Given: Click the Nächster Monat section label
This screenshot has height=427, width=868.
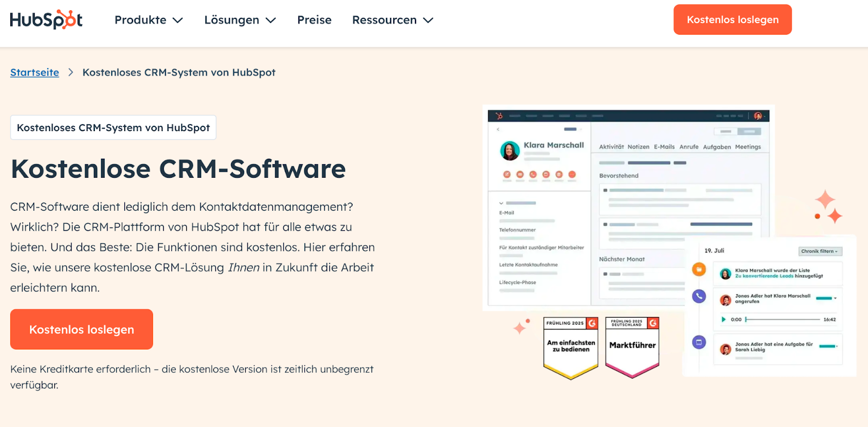Looking at the screenshot, I should click(622, 260).
